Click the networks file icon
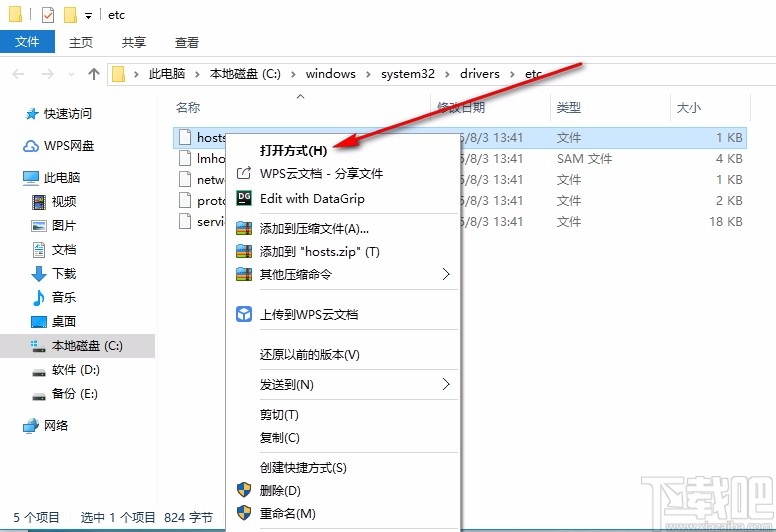 pos(185,179)
